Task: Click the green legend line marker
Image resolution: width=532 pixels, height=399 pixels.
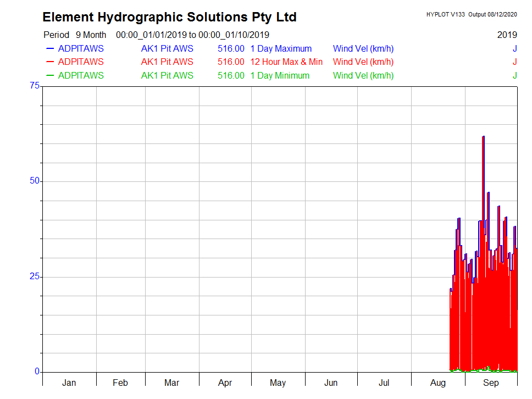Action: click(49, 76)
